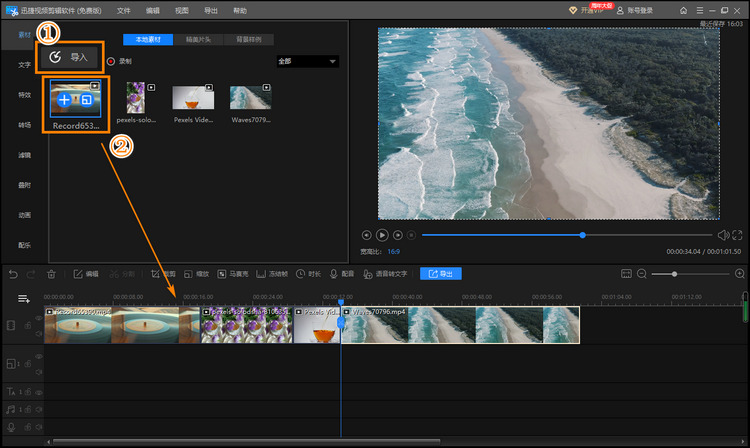Toggle the preview volume speaker icon

pyautogui.click(x=723, y=235)
